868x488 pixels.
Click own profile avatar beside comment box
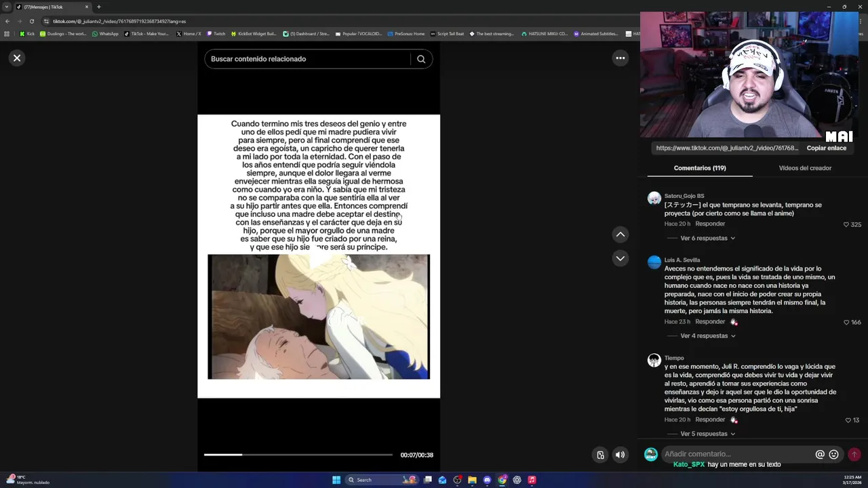coord(650,454)
